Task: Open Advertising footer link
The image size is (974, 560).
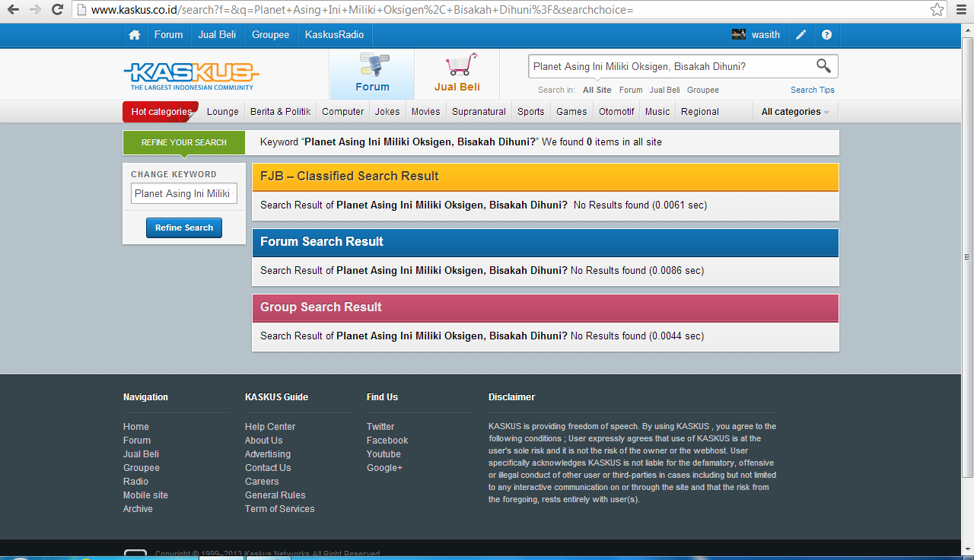Action: pyautogui.click(x=268, y=454)
